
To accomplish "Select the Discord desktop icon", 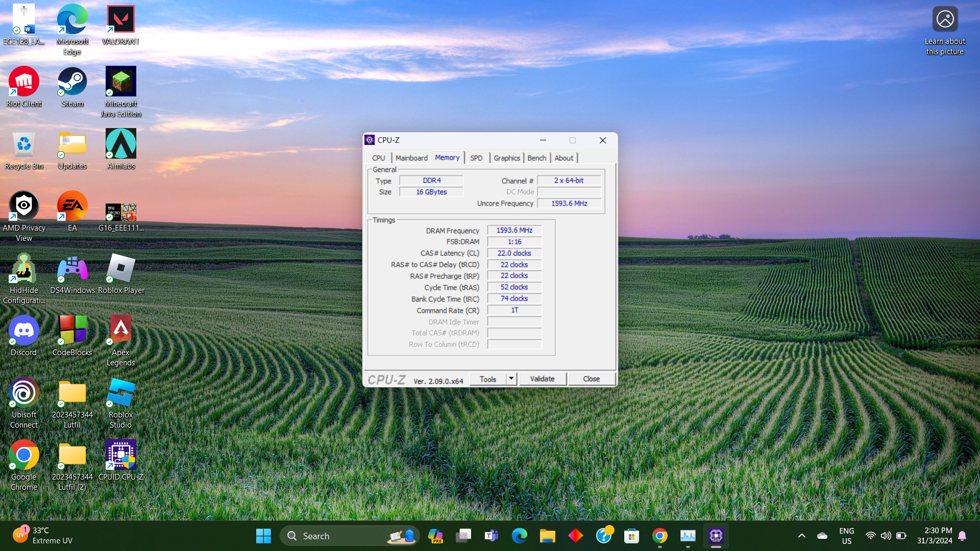I will pyautogui.click(x=24, y=336).
